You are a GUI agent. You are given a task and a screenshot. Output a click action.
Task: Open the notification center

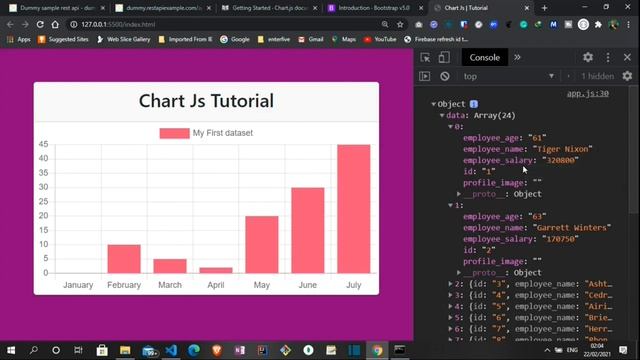pos(623,350)
